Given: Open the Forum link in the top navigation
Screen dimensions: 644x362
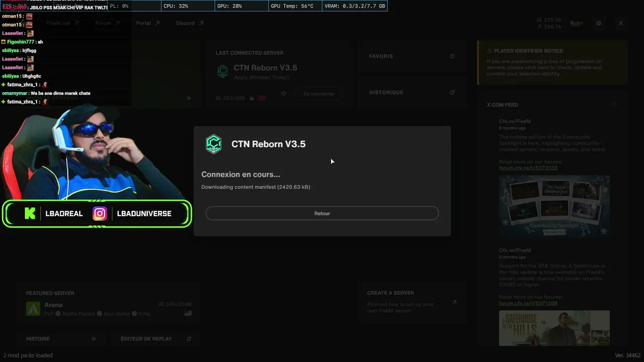Looking at the screenshot, I should 108,23.
